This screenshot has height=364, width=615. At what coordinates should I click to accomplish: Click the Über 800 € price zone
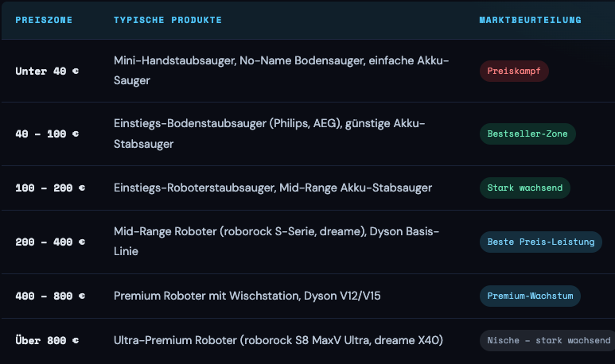pyautogui.click(x=47, y=340)
